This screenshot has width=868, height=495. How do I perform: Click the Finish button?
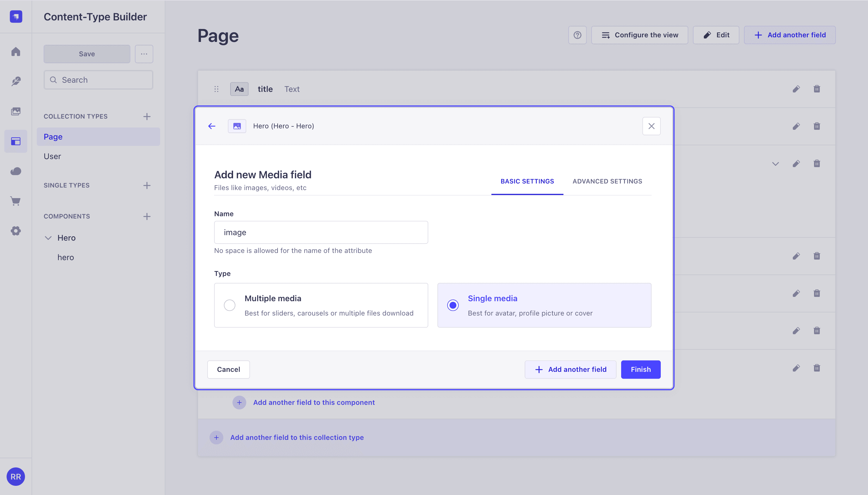click(x=641, y=370)
